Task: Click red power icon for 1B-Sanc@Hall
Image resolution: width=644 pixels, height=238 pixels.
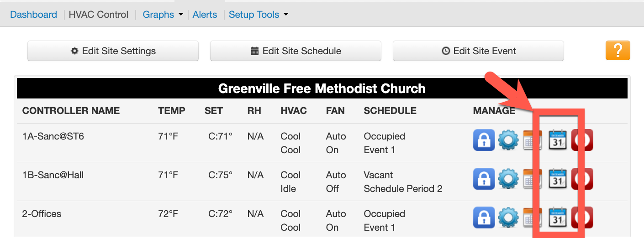Action: coord(586,178)
